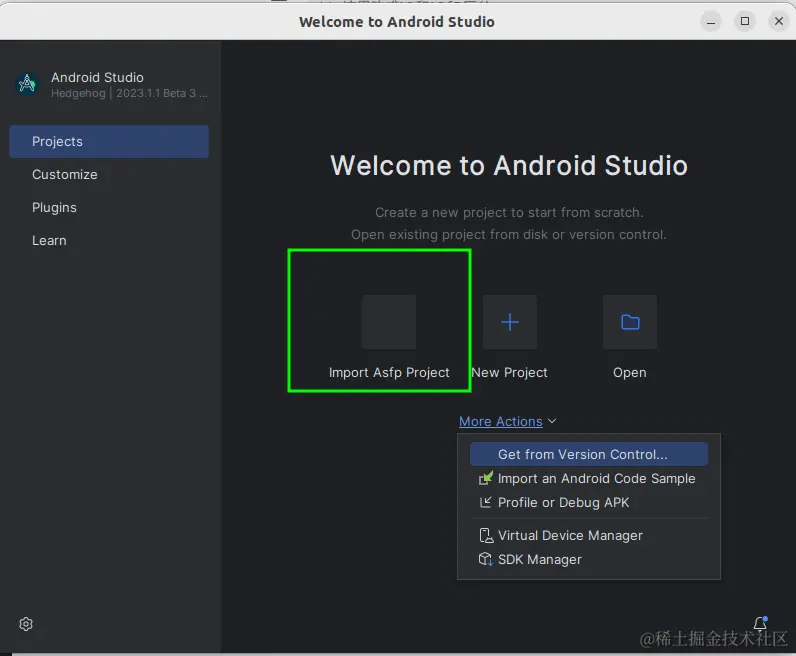Go to the Learn tab
The width and height of the screenshot is (796, 656).
point(109,240)
